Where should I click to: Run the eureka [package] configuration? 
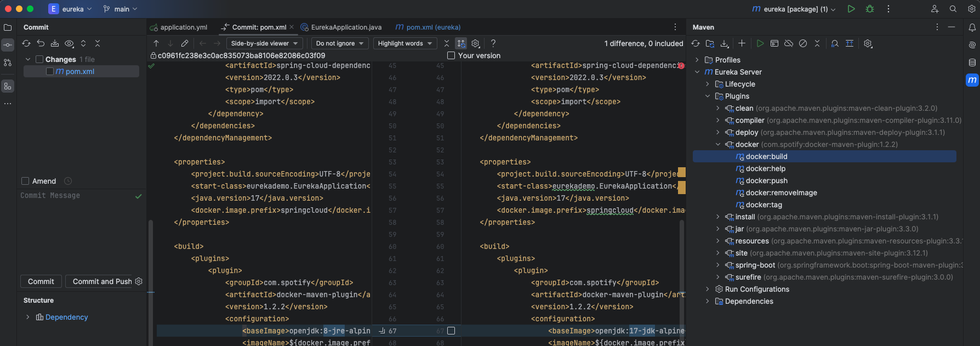(x=851, y=9)
